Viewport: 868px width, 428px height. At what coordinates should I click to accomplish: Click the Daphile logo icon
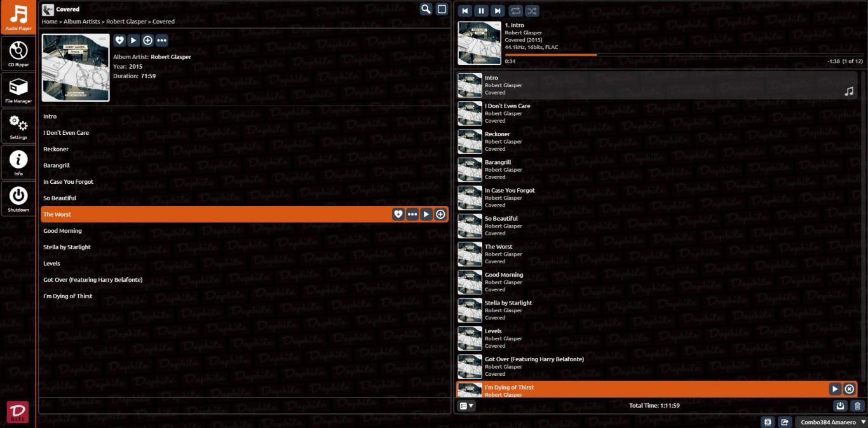coord(18,412)
